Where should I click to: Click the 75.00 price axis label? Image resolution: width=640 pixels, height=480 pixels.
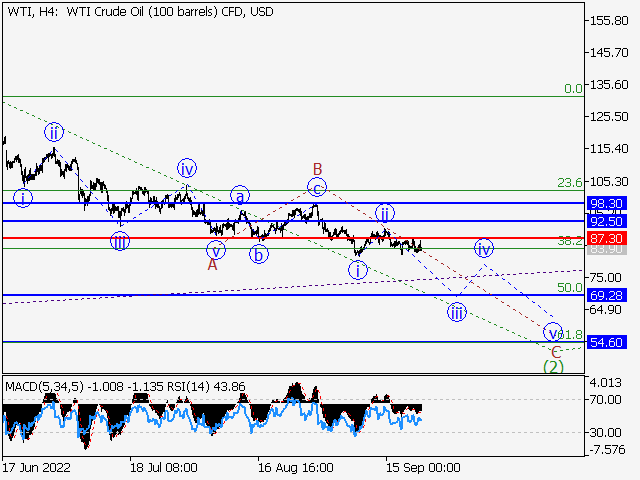coord(605,278)
